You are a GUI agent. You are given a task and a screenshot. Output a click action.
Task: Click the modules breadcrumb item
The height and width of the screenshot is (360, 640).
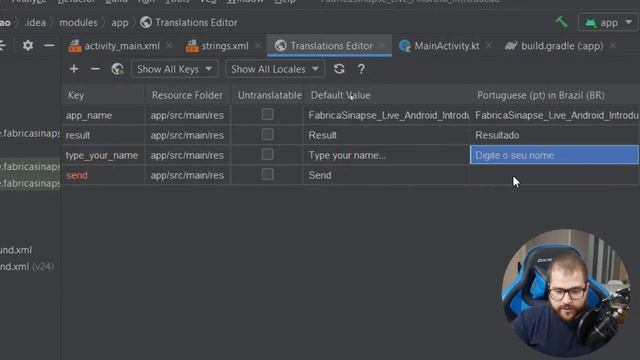click(78, 22)
